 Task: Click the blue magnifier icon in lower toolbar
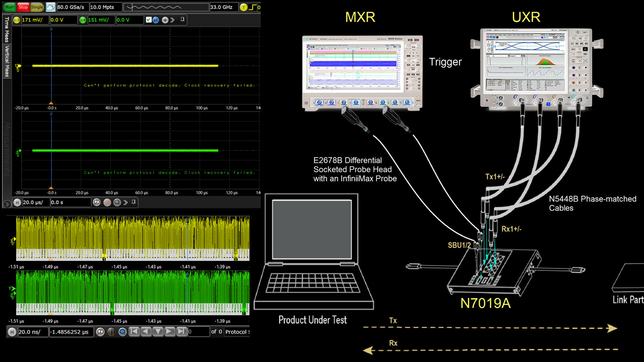[122, 332]
